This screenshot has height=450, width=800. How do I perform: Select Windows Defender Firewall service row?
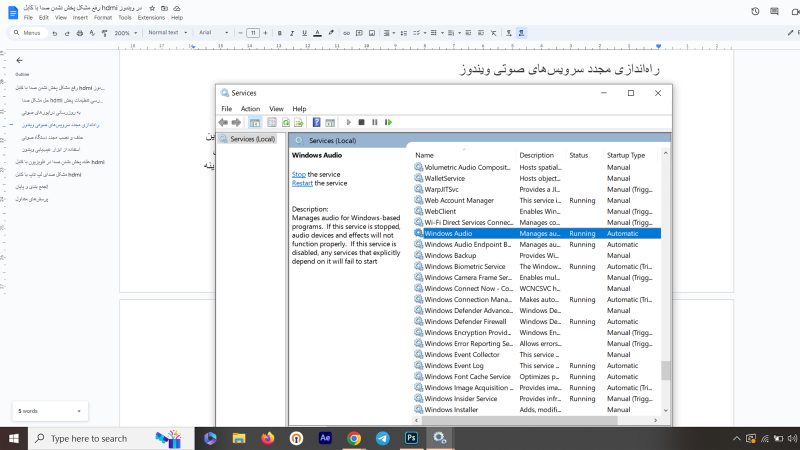tap(537, 321)
